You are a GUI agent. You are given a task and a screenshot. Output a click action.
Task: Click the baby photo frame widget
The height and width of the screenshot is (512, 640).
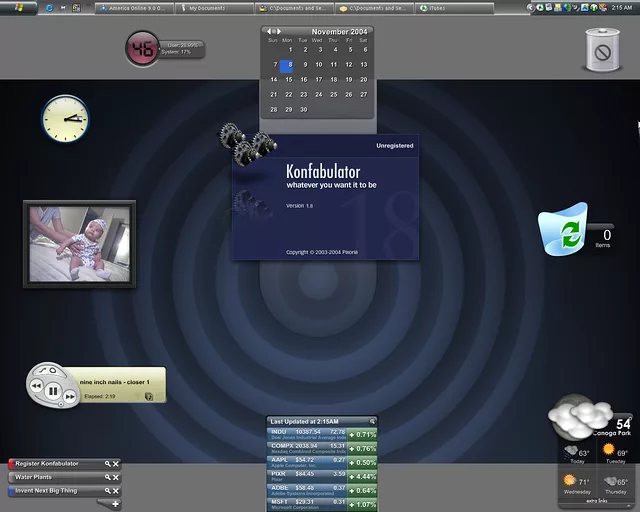[x=79, y=245]
